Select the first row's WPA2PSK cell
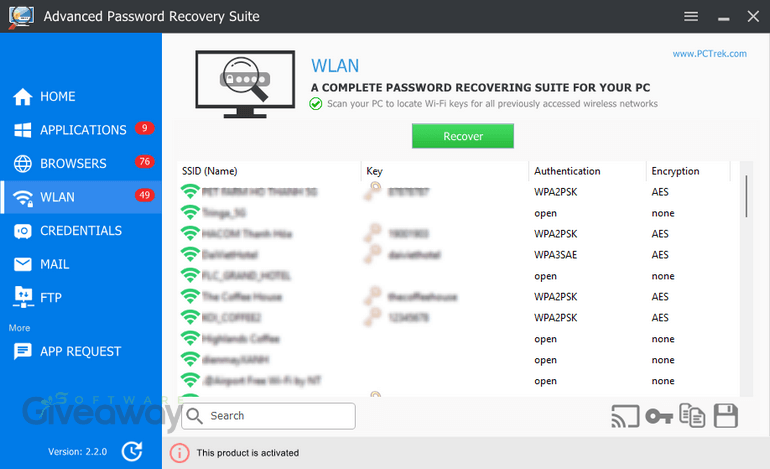This screenshot has width=770, height=469. [555, 192]
